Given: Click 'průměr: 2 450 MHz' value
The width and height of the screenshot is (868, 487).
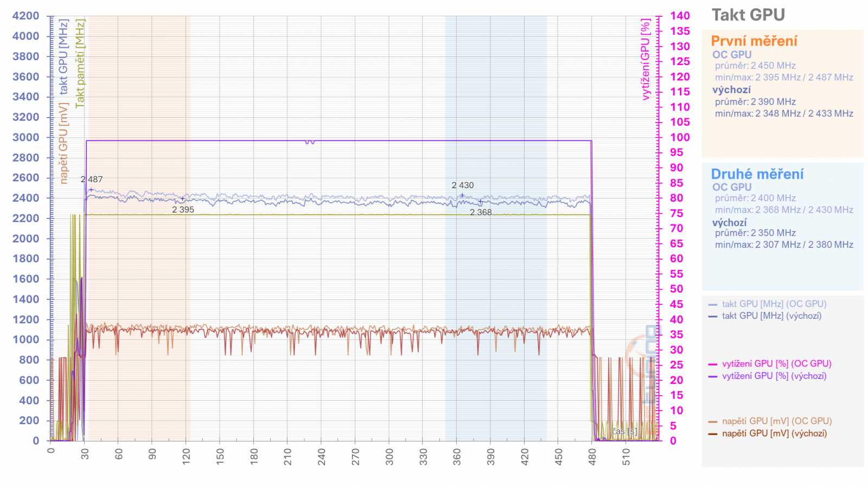Looking at the screenshot, I should [755, 66].
